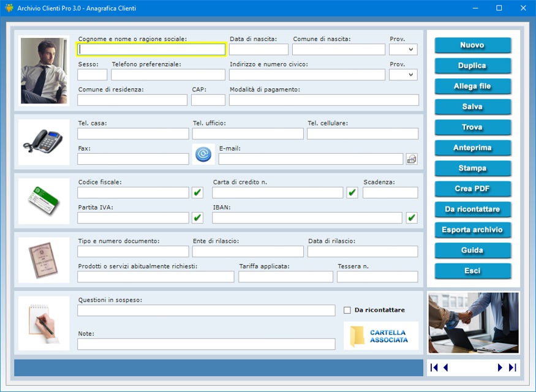Click the Duplica button
This screenshot has width=536, height=392.
(x=473, y=66)
